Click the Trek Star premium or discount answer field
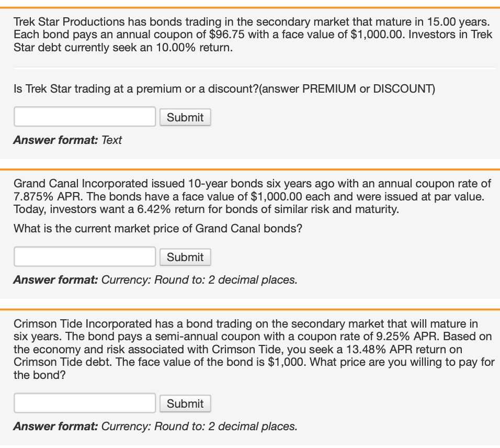Image resolution: width=500 pixels, height=448 pixels. tap(85, 117)
